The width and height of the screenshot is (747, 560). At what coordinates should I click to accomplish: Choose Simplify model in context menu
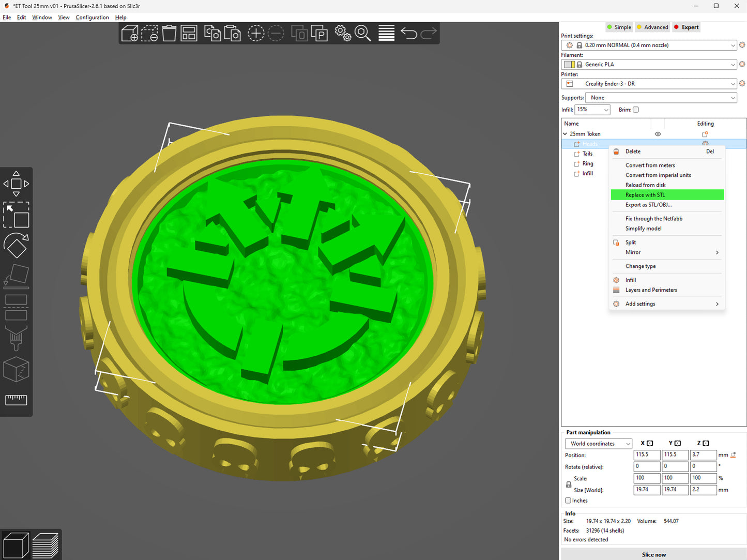(x=667, y=229)
